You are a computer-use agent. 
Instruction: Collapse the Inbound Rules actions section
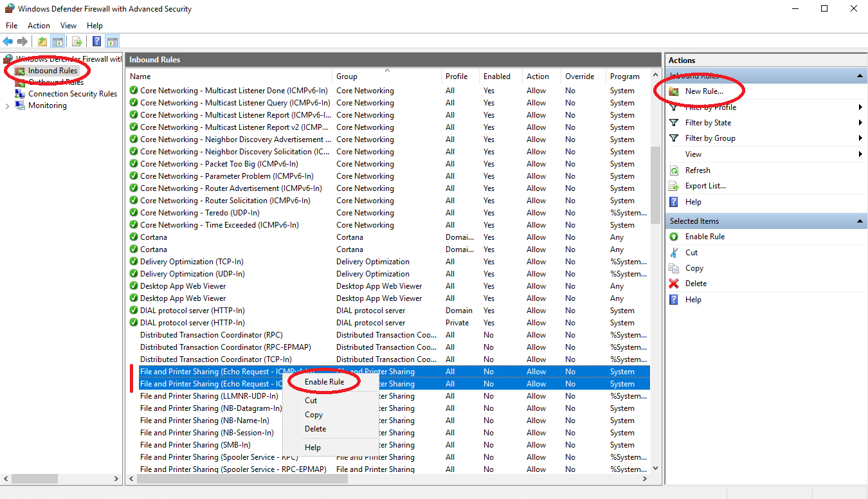tap(860, 77)
